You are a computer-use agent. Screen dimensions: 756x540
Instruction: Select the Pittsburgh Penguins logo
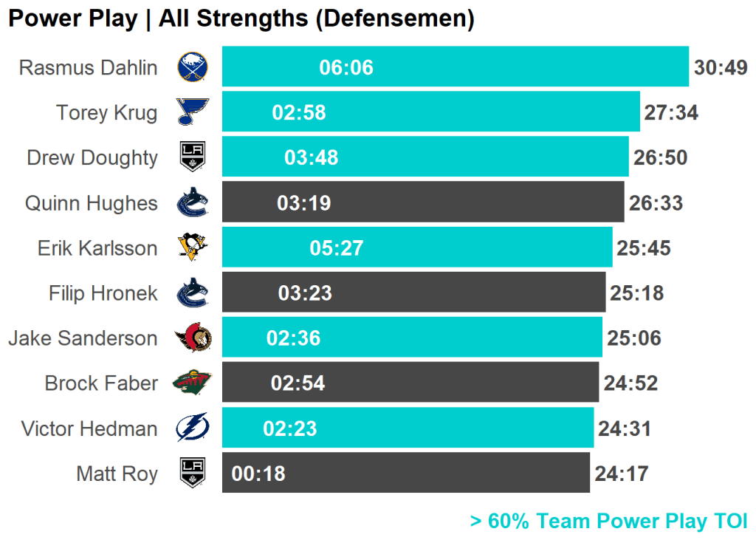click(193, 247)
